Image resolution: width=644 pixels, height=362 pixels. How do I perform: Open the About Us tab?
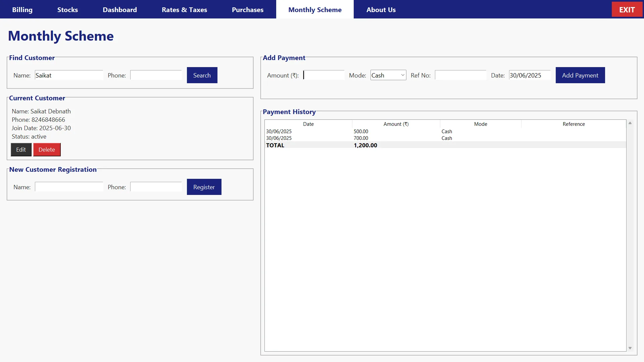click(381, 10)
